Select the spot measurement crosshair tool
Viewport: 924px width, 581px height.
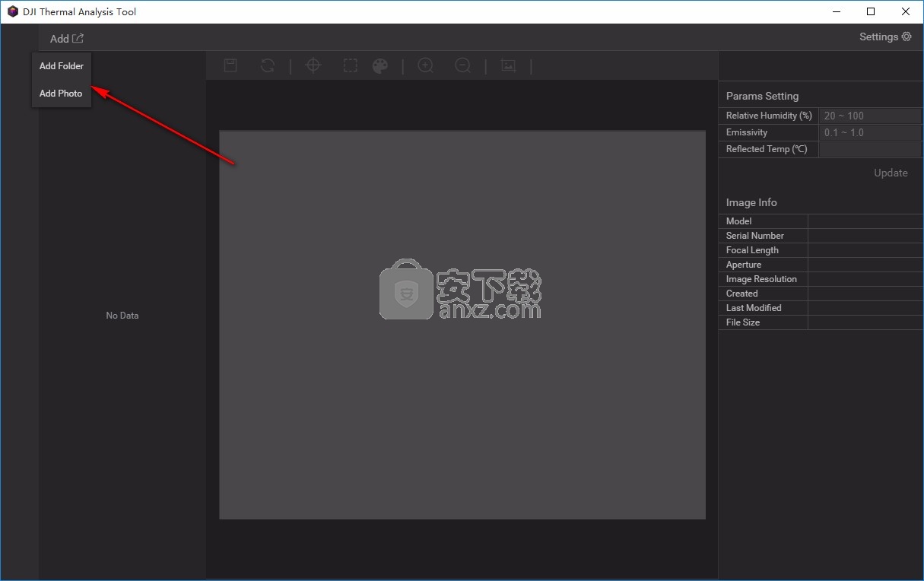click(x=313, y=65)
